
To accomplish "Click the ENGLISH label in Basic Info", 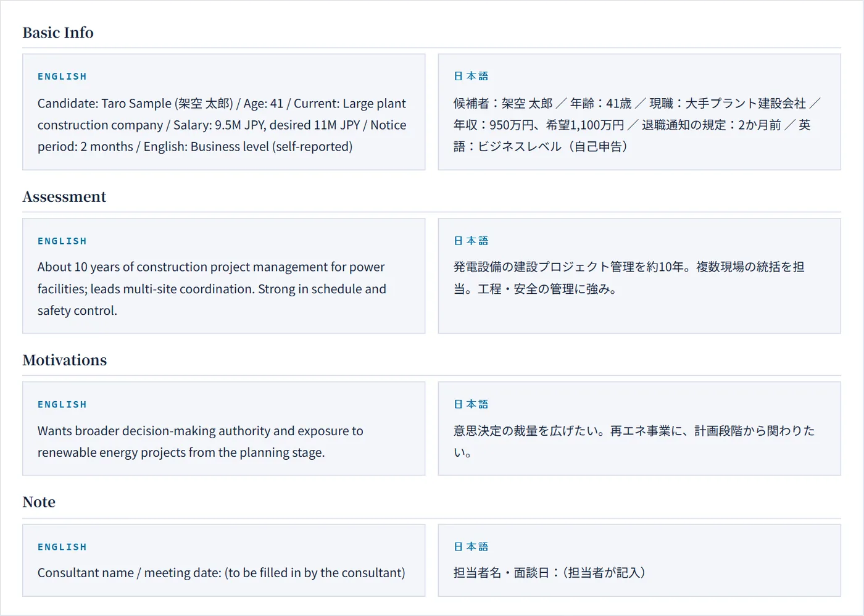I will tap(62, 77).
